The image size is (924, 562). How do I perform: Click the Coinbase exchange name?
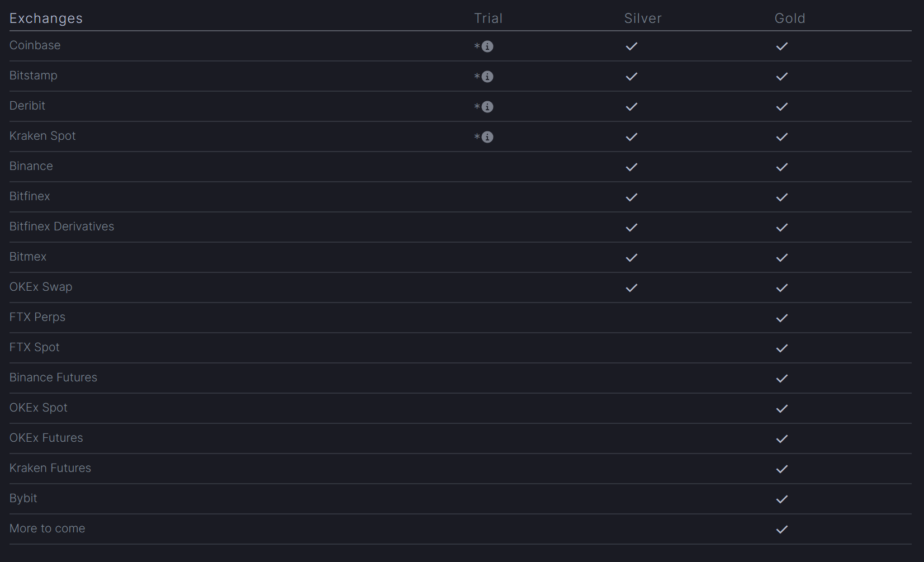(35, 45)
